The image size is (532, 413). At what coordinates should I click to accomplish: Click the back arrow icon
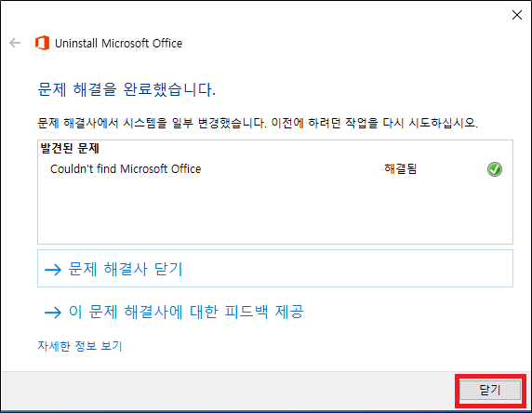(15, 43)
